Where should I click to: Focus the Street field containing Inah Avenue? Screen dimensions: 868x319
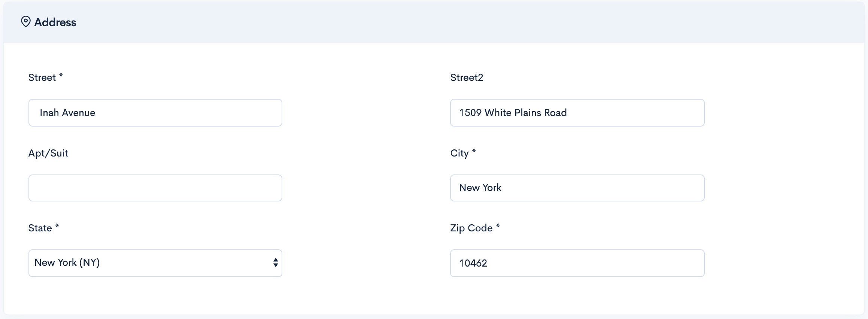[x=155, y=113]
